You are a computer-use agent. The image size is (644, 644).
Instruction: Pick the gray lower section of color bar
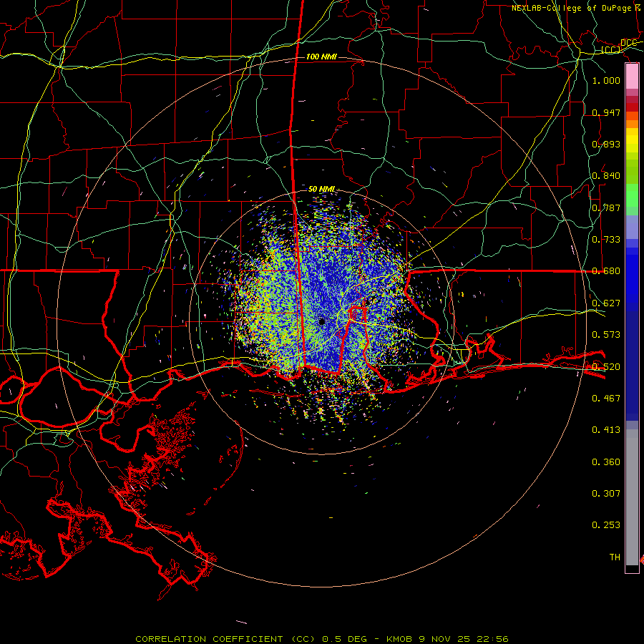(x=632, y=497)
